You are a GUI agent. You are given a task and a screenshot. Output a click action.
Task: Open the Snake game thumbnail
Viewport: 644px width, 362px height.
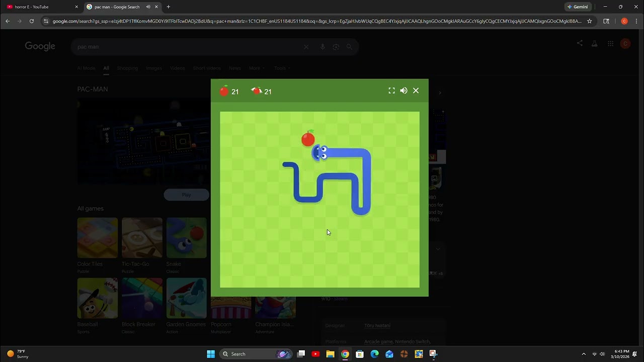187,238
